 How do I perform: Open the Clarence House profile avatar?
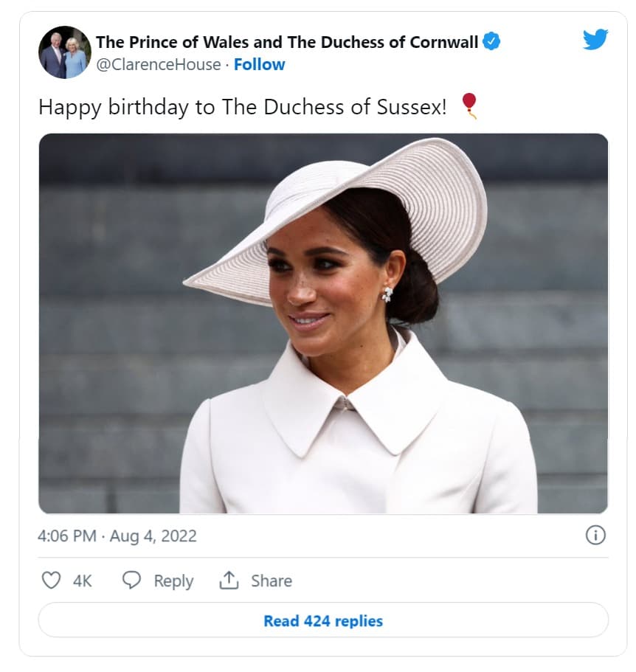click(65, 52)
